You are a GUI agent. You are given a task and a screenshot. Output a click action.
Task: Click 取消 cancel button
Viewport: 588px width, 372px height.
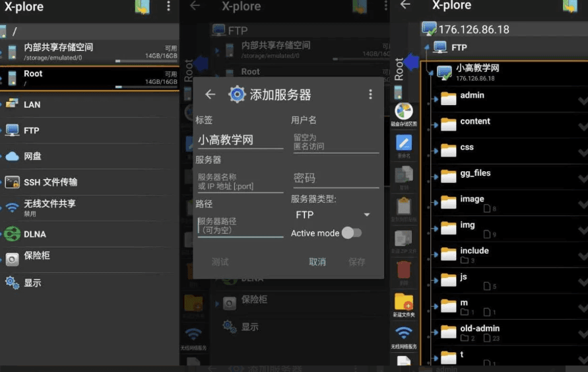pos(317,262)
